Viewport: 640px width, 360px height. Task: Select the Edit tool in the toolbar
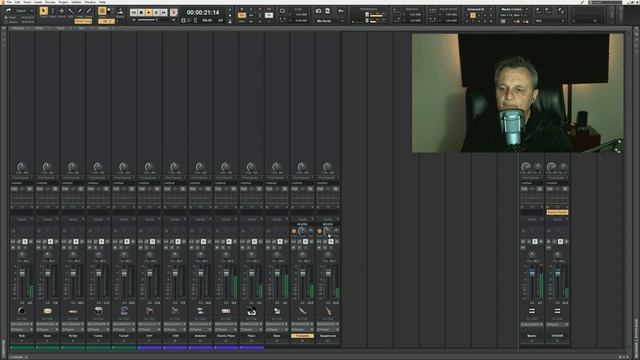[x=71, y=11]
